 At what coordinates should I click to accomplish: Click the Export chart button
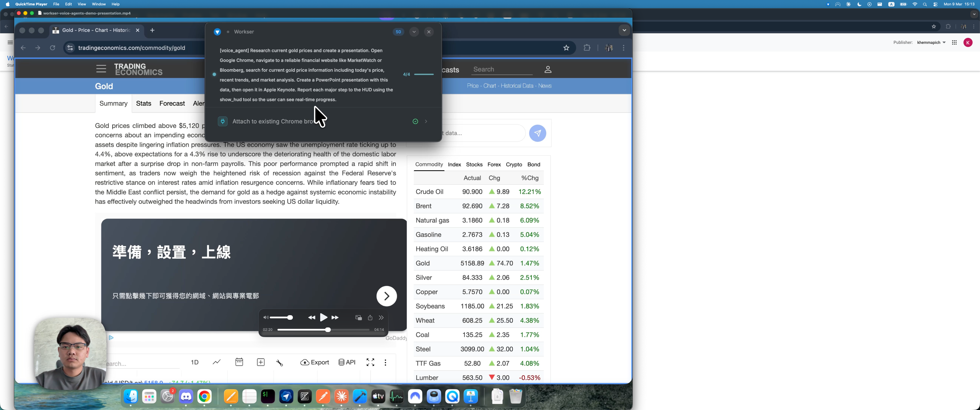click(x=314, y=362)
